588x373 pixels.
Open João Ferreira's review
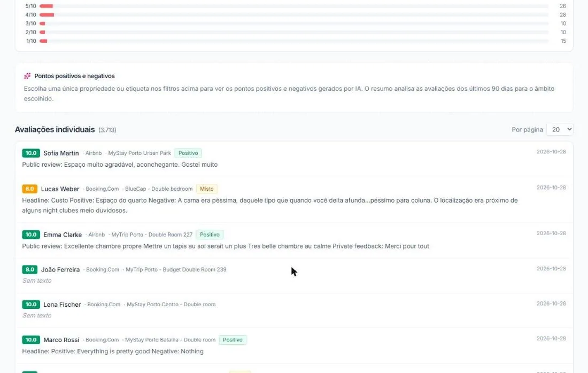coord(294,275)
